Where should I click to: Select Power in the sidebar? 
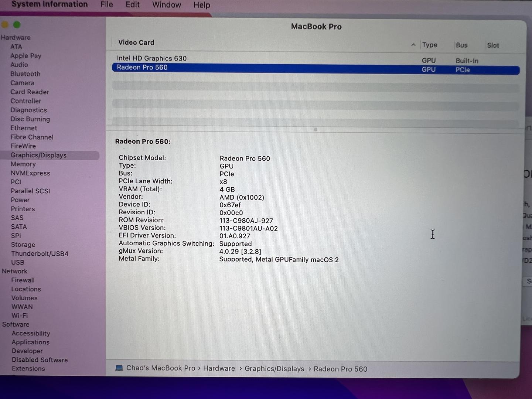click(x=20, y=200)
